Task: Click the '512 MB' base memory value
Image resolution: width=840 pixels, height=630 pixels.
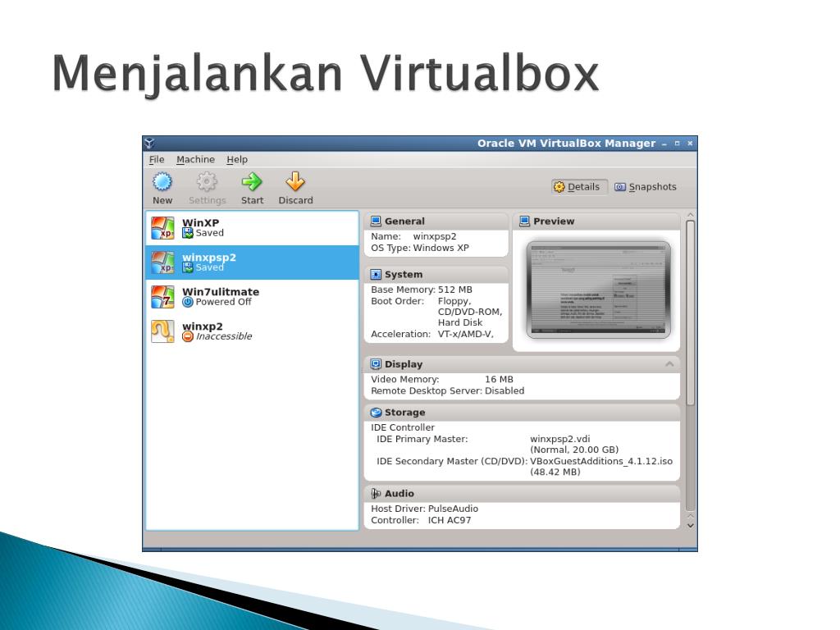Action: [x=454, y=290]
